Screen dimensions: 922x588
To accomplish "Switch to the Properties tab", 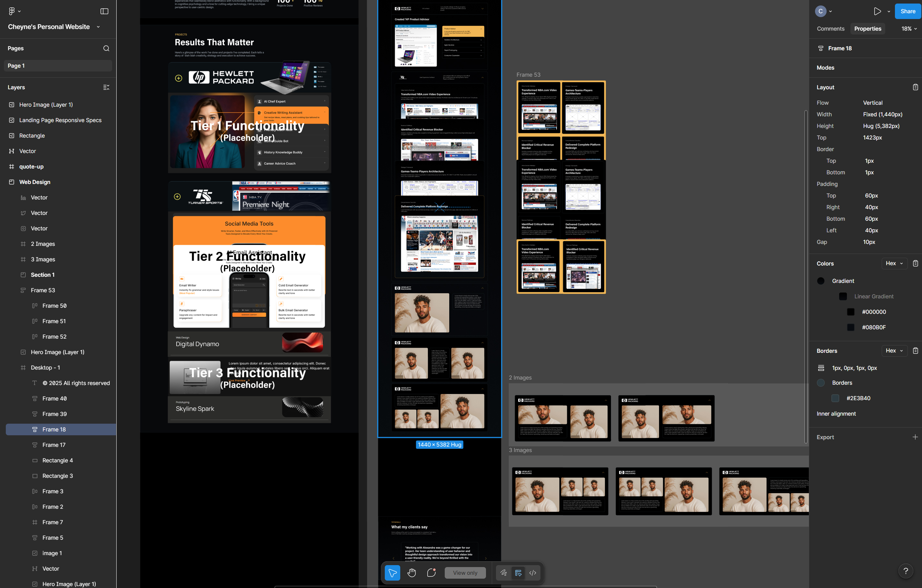I will (868, 29).
